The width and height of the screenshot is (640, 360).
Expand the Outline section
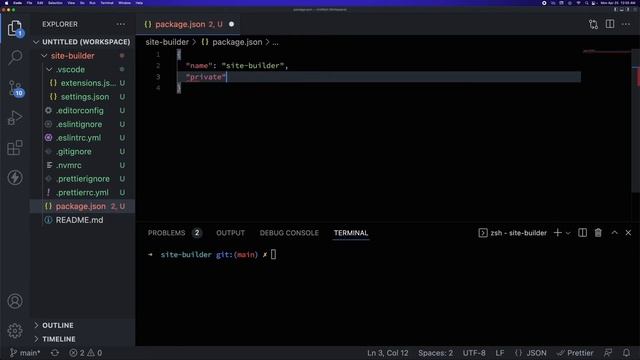pos(82,325)
